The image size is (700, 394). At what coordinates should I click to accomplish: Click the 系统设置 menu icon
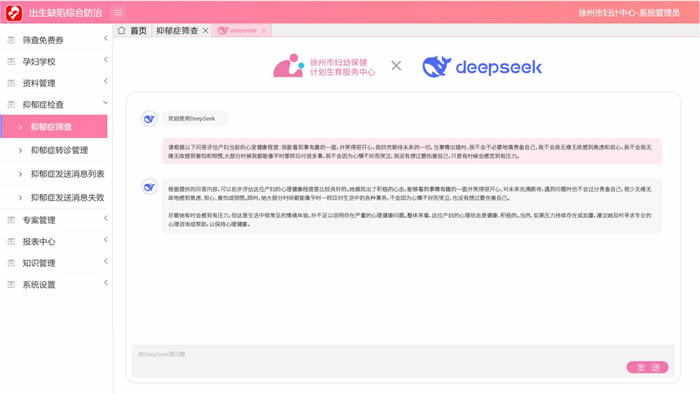pos(12,284)
